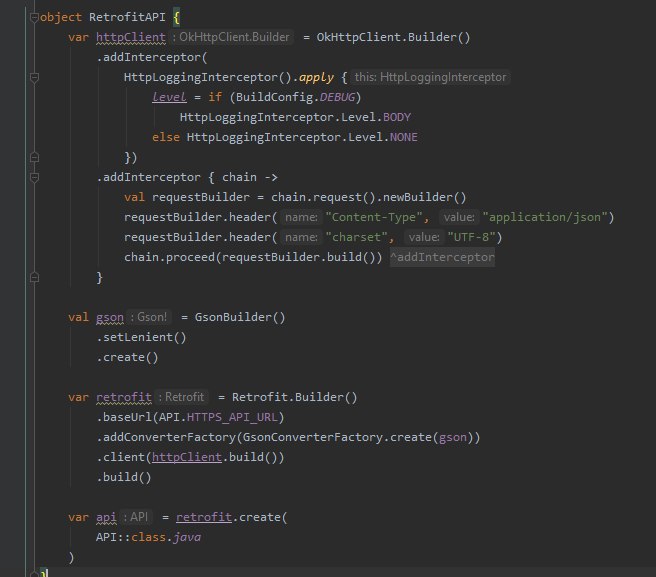The width and height of the screenshot is (656, 577).
Task: Click the RetrofitAPI object name
Action: (x=127, y=17)
